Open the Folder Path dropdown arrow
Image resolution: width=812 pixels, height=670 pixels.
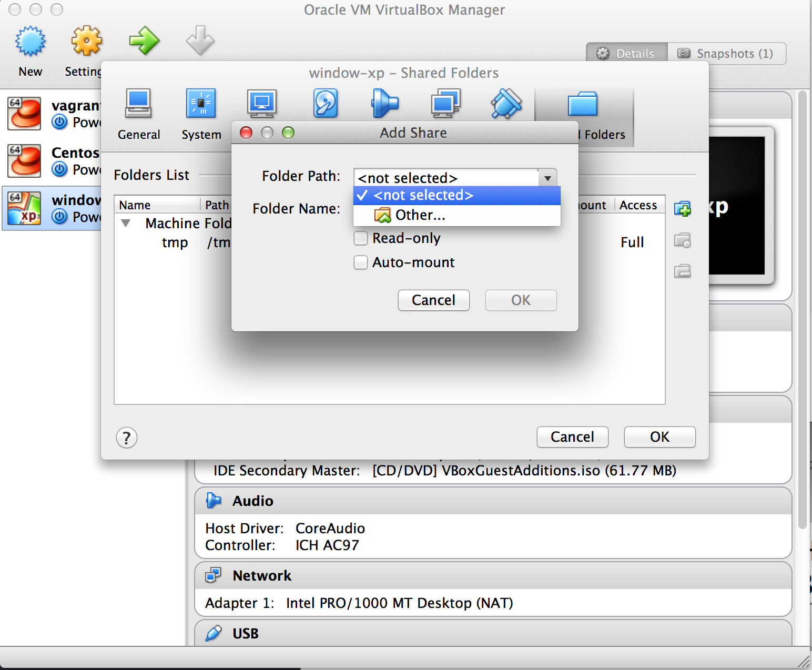[x=547, y=178]
